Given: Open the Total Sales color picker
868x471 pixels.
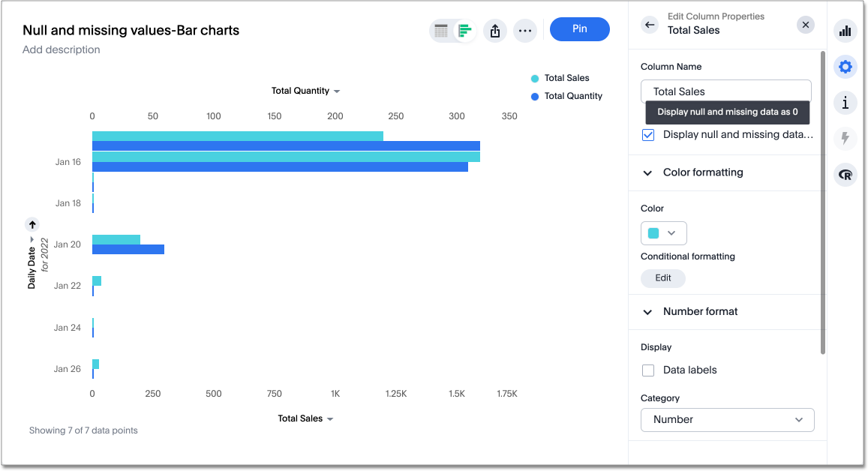Looking at the screenshot, I should point(663,232).
